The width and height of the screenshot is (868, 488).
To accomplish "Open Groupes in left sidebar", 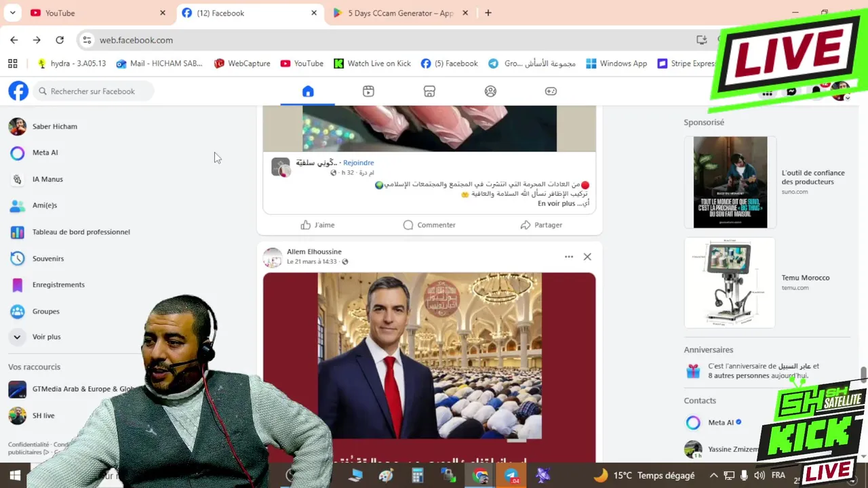I will pyautogui.click(x=45, y=311).
